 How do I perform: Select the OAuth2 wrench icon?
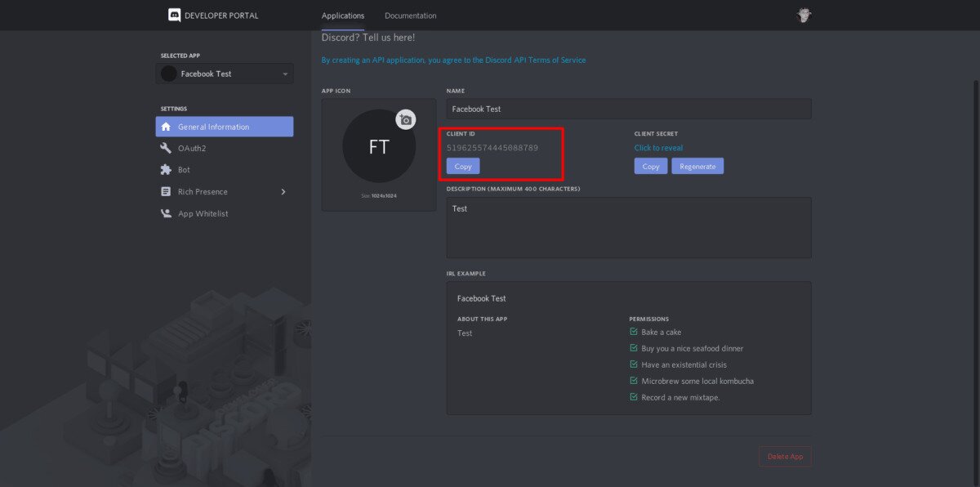click(x=166, y=149)
